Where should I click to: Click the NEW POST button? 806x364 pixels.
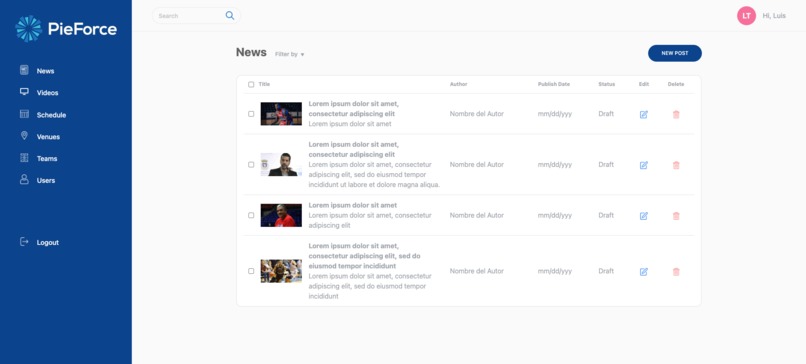[674, 53]
